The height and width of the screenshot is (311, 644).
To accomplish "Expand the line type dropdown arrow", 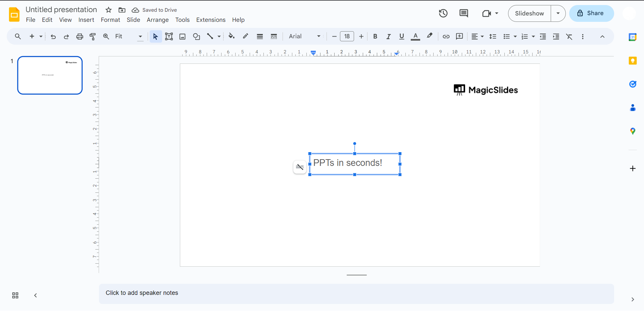I will tap(219, 36).
